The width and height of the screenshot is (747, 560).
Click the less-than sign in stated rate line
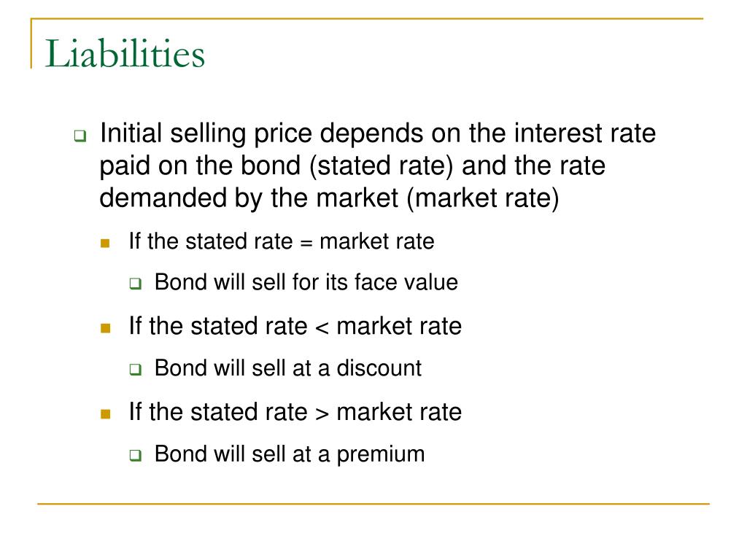coord(322,327)
